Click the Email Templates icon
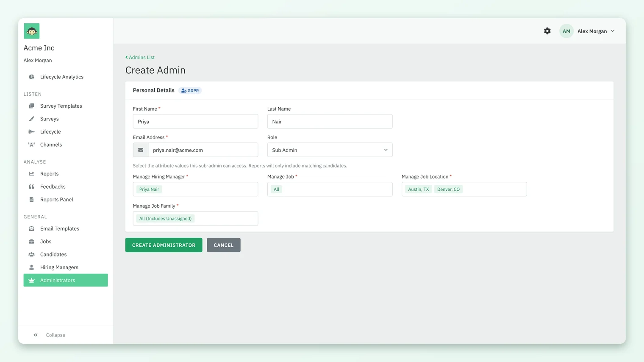The height and width of the screenshot is (362, 644). (31, 228)
